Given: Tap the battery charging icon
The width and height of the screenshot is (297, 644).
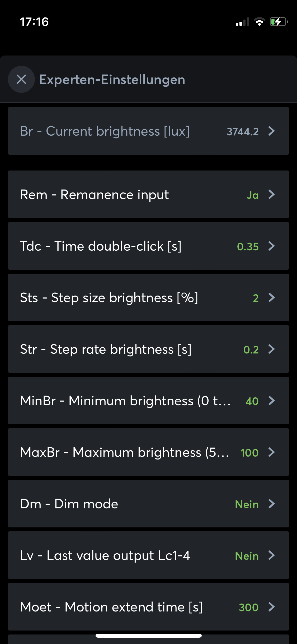Looking at the screenshot, I should click(279, 22).
